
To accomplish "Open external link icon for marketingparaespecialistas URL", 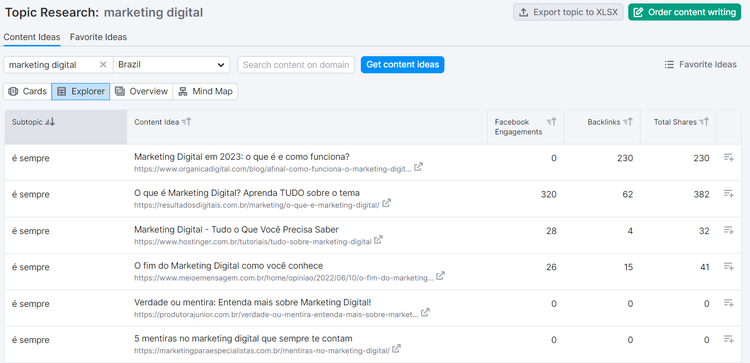I will pyautogui.click(x=397, y=349).
